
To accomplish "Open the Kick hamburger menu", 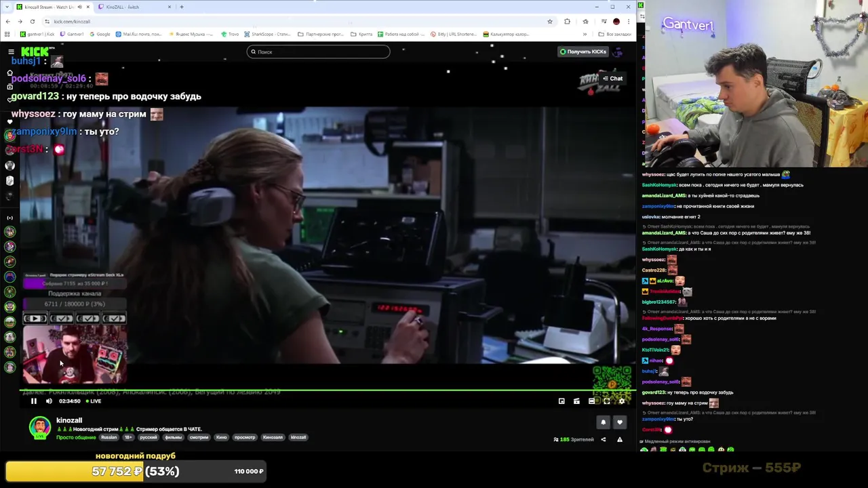I will (x=11, y=52).
